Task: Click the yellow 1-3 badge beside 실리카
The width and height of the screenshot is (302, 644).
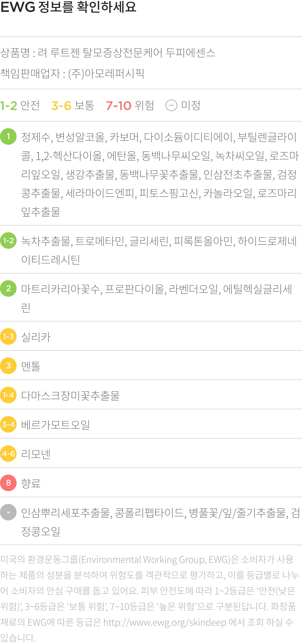Action: [x=8, y=336]
